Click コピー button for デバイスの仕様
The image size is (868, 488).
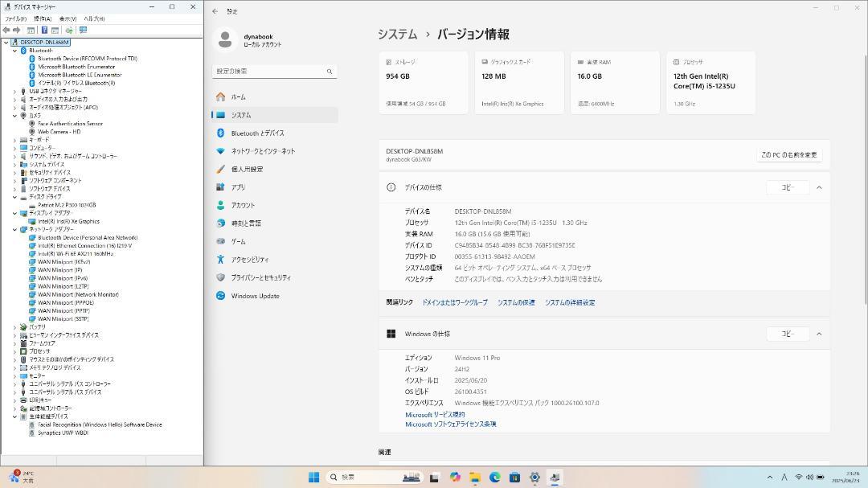[788, 188]
